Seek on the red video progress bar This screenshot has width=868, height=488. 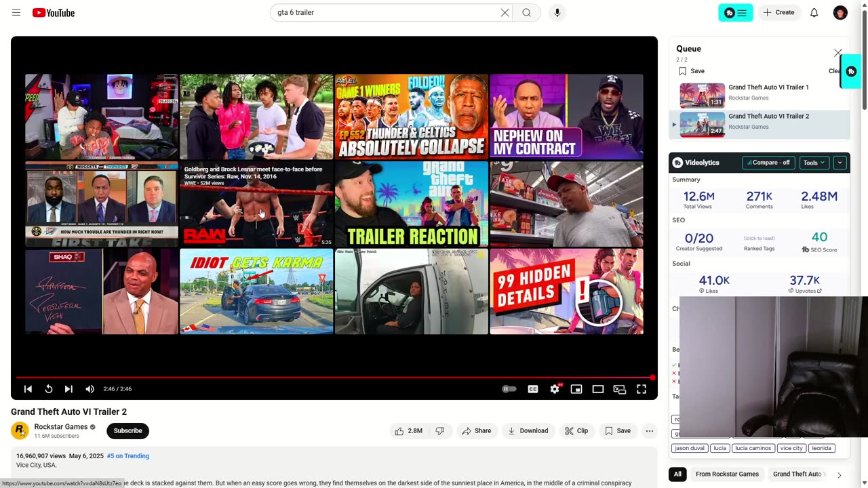click(334, 378)
